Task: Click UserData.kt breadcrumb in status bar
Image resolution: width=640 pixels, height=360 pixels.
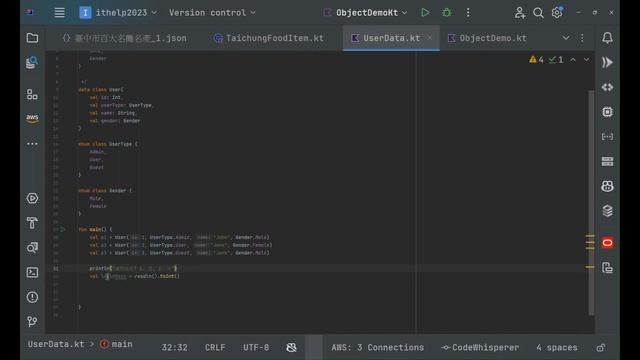Action: (56, 344)
